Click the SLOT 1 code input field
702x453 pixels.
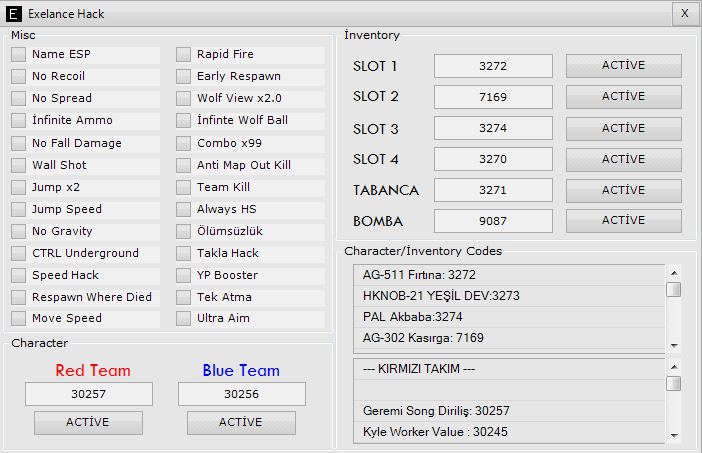pyautogui.click(x=493, y=66)
